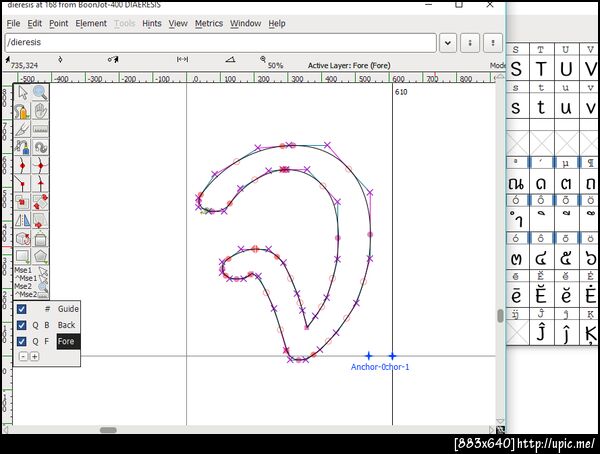
Task: Select the Magnify tool in the palette
Action: [x=40, y=93]
